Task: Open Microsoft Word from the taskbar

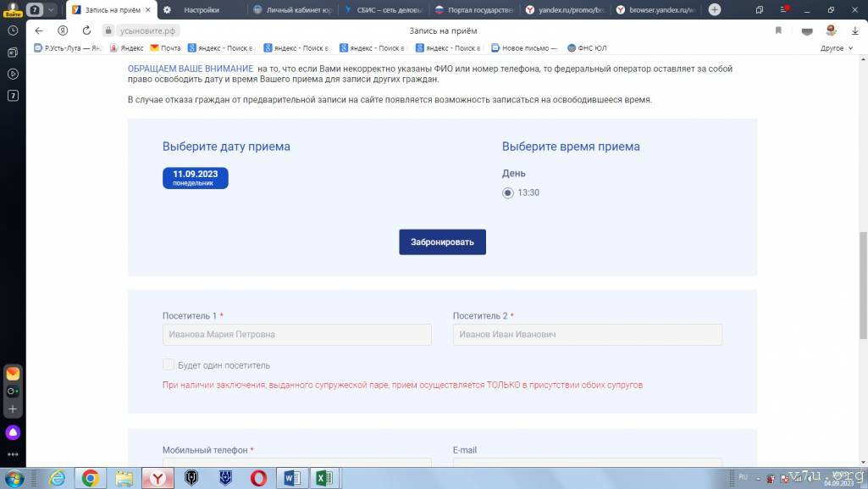Action: (x=291, y=478)
